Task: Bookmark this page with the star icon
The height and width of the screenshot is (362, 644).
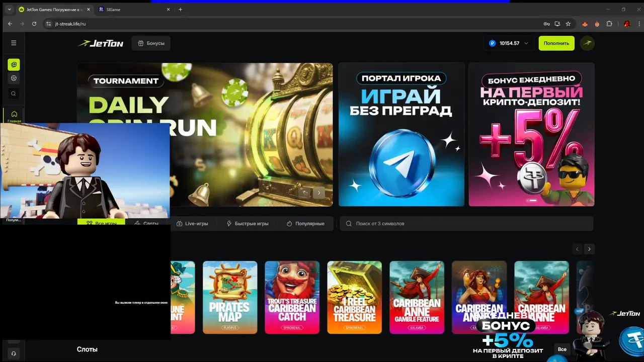Action: [x=568, y=24]
